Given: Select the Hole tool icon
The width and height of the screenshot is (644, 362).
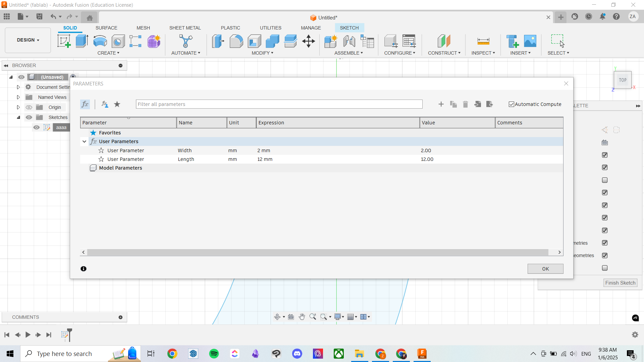Looking at the screenshot, I should (x=118, y=41).
